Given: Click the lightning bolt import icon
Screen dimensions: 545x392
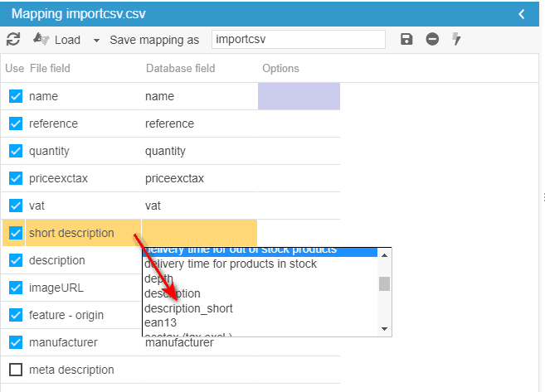Looking at the screenshot, I should [456, 40].
